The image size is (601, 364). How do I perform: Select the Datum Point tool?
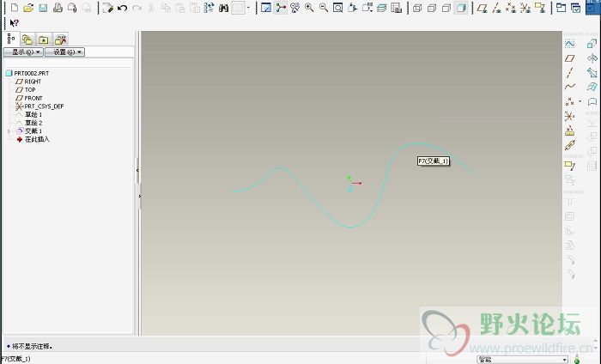coord(570,101)
